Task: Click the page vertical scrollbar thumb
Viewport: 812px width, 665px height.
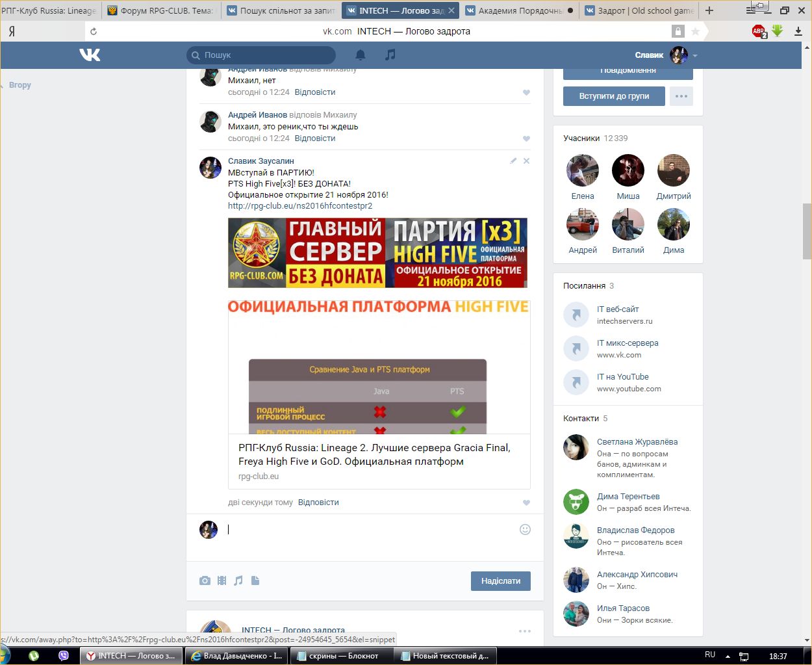Action: pos(807,231)
